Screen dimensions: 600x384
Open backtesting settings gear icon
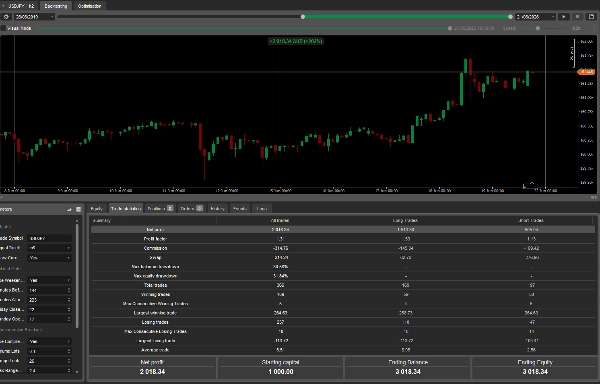6,17
